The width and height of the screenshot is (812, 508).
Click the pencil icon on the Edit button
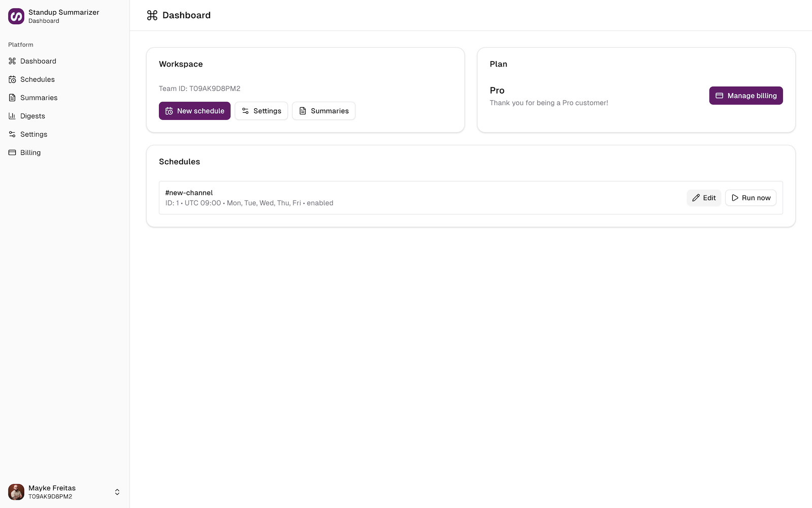[697, 198]
